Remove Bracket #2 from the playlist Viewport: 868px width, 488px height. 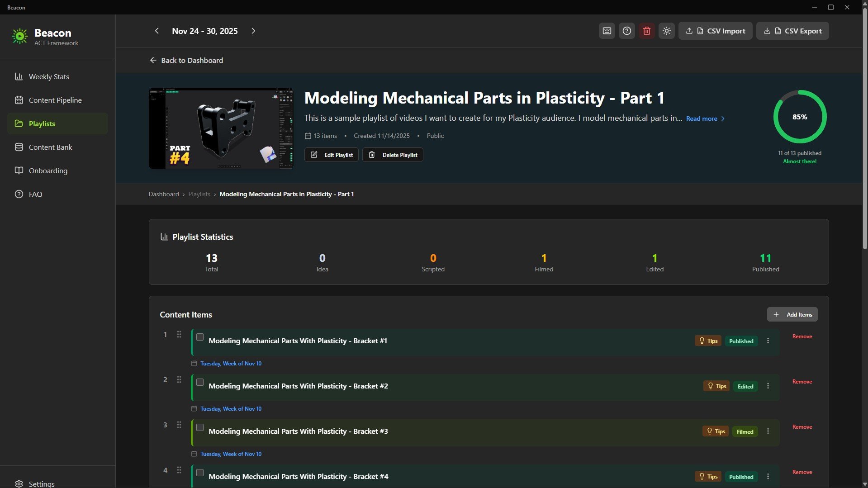[x=802, y=381]
